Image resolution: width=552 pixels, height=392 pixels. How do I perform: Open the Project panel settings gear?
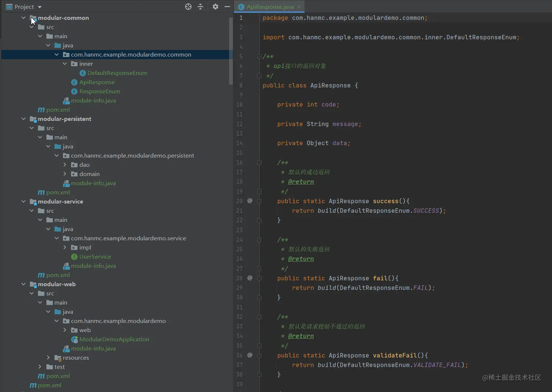coord(216,7)
